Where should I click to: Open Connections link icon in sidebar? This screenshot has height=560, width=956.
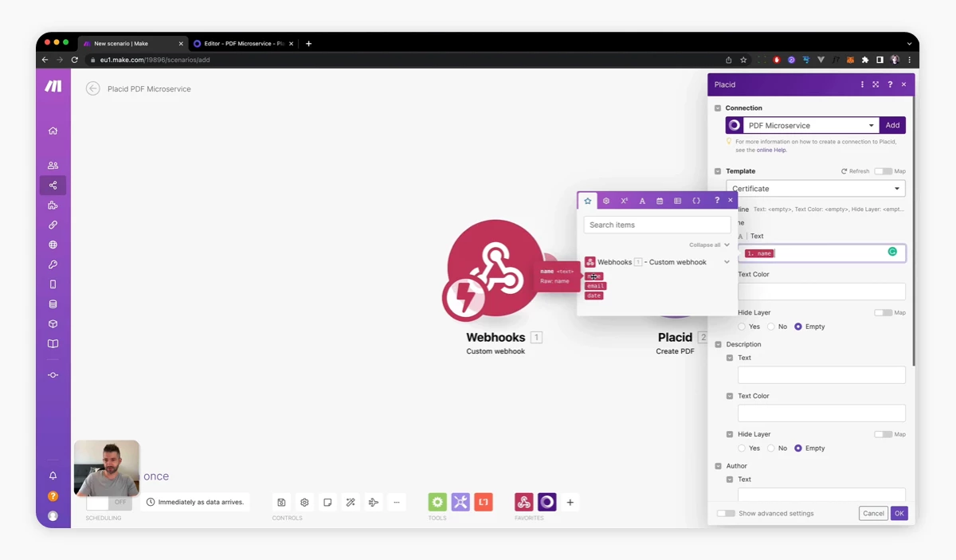53,225
